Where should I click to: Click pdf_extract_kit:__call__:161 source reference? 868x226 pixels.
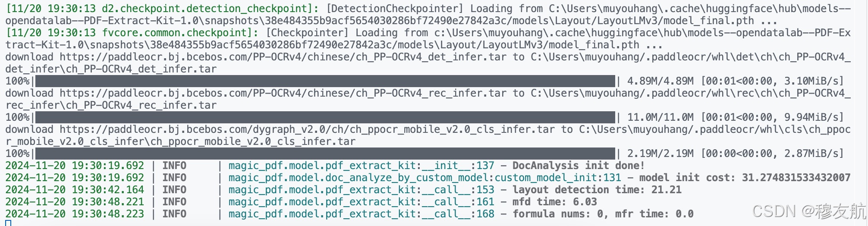[361, 202]
